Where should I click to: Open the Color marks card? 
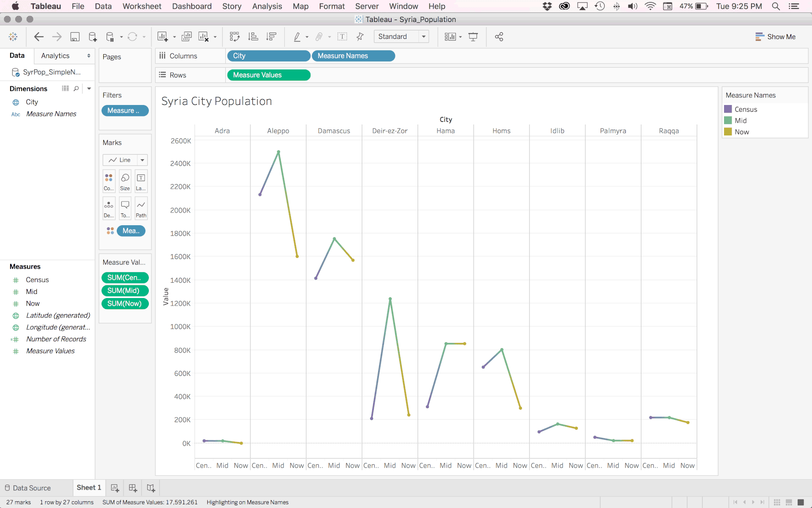click(x=109, y=181)
